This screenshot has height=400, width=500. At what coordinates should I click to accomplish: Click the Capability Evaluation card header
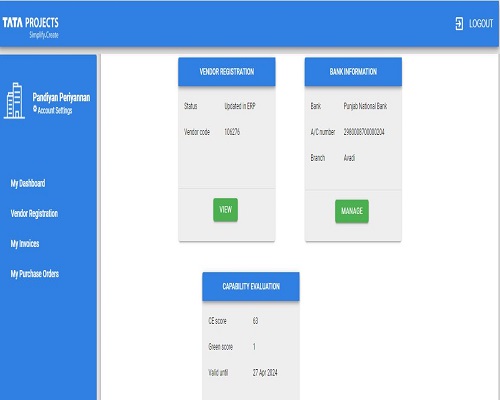[251, 286]
